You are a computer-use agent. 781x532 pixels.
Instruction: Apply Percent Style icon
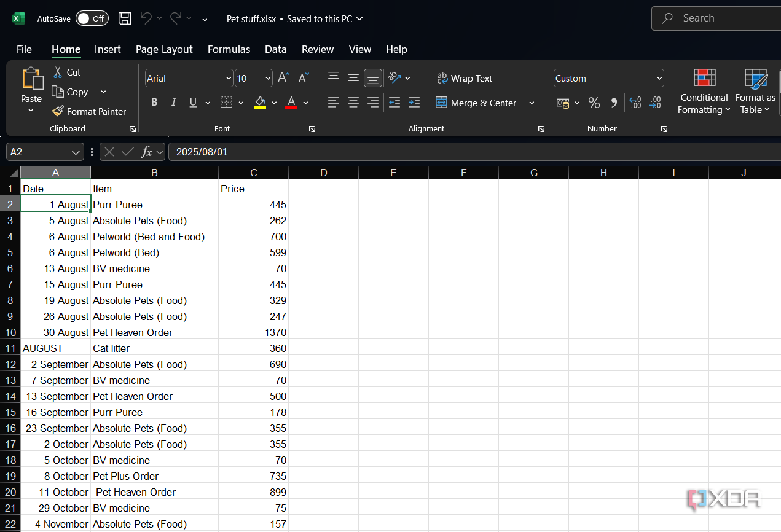[x=594, y=103]
